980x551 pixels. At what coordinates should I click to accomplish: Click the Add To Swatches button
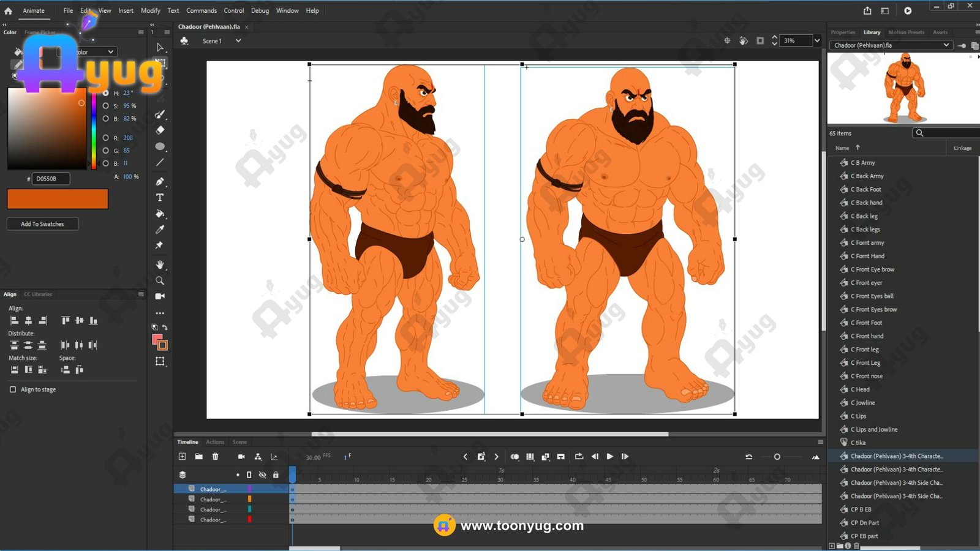[x=42, y=224]
